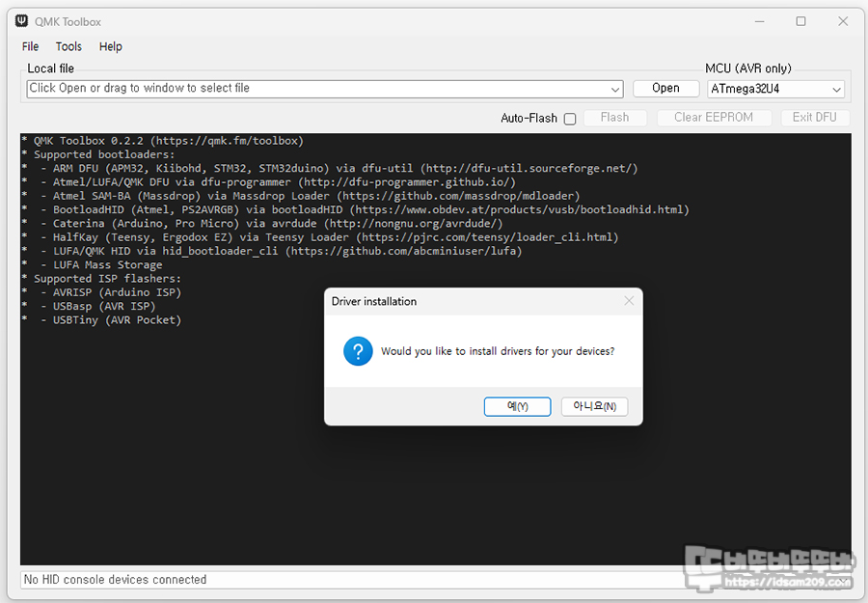
Task: Decline driver install with the 아니요(N) button
Action: [594, 406]
